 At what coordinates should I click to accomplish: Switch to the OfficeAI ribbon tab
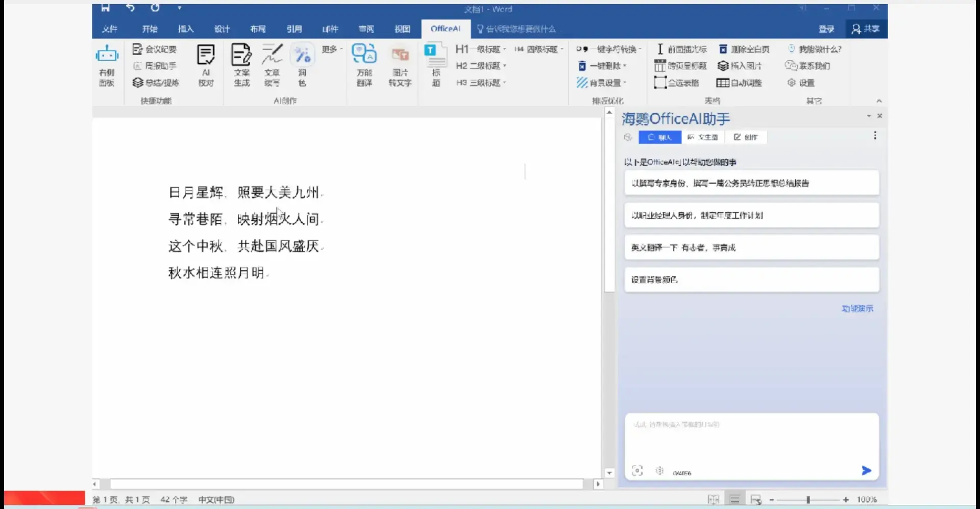click(x=445, y=29)
